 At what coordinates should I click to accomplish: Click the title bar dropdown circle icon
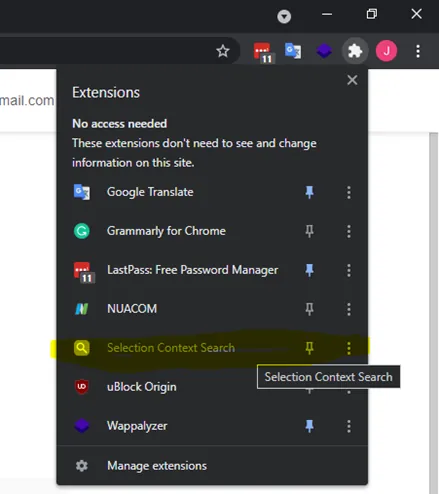click(x=284, y=16)
